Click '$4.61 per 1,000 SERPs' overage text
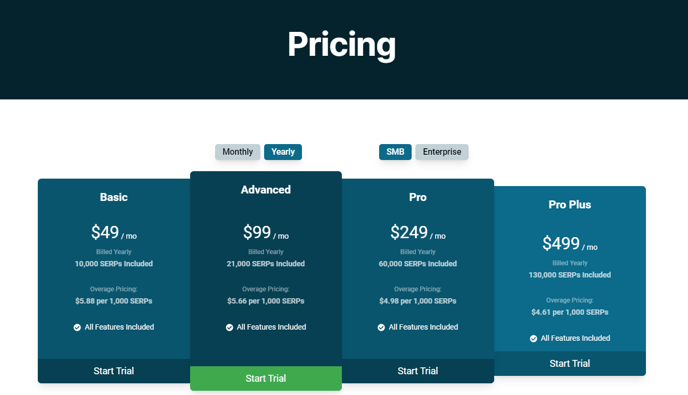The width and height of the screenshot is (688, 395). click(570, 312)
